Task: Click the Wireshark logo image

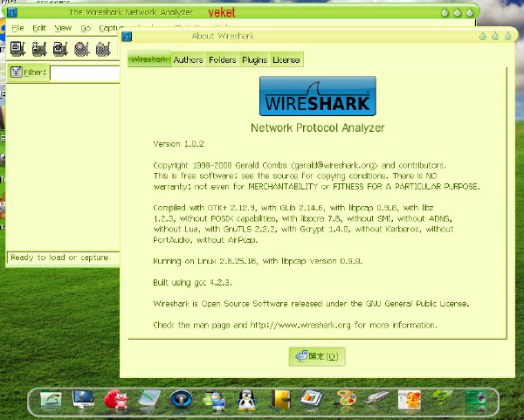Action: click(x=318, y=96)
